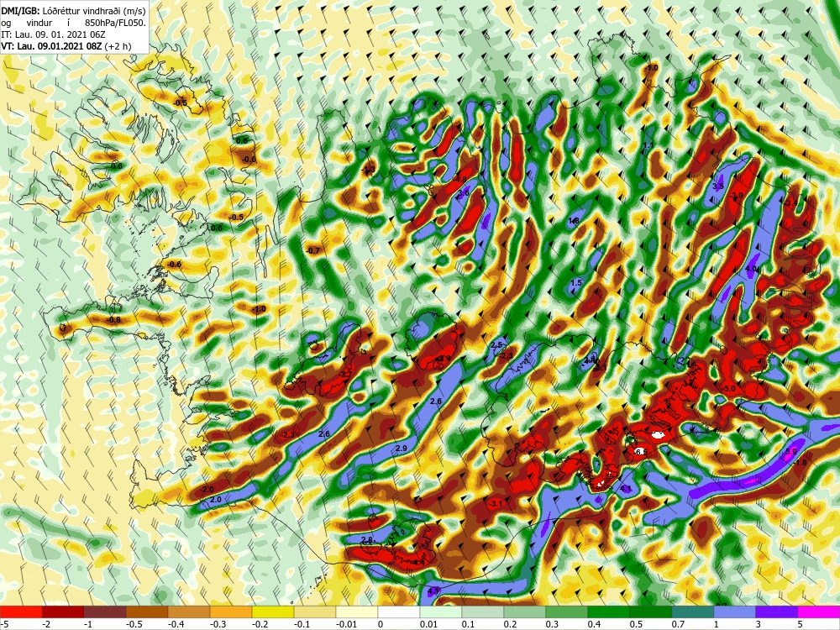Select the '3.6' value label

tap(464, 193)
